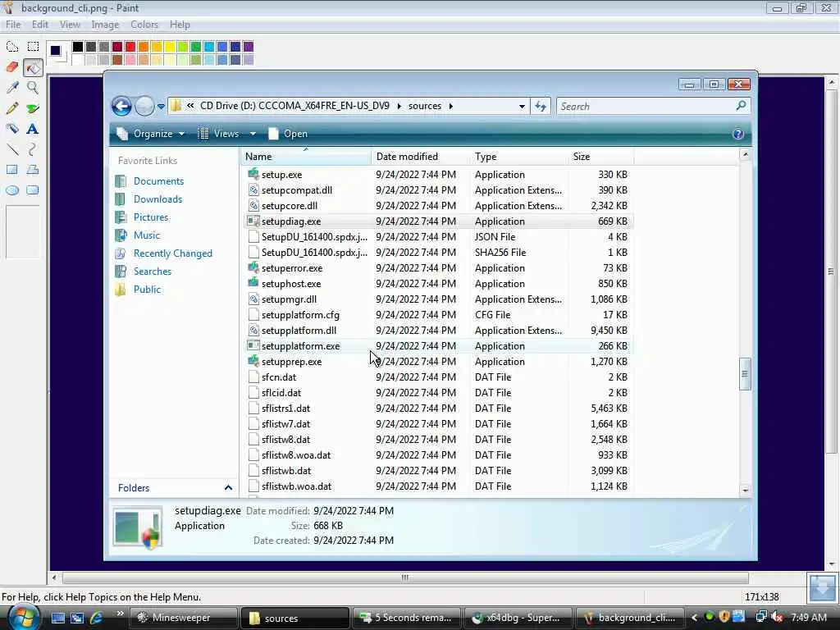Viewport: 840px width, 630px height.
Task: Choose the Eraser tool in Paint
Action: (x=12, y=67)
